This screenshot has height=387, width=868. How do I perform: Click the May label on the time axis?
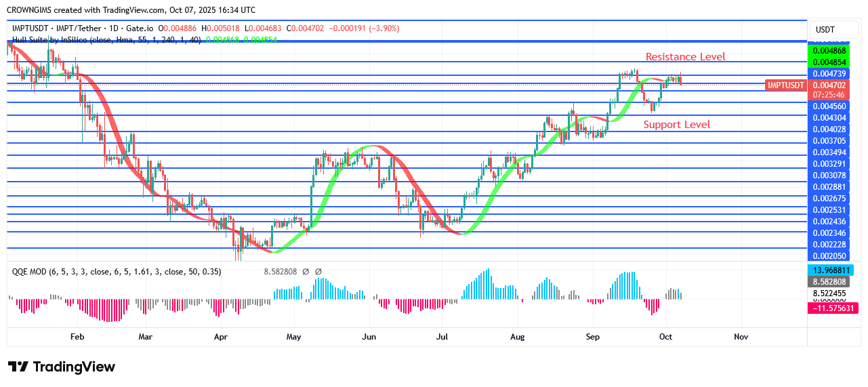293,336
